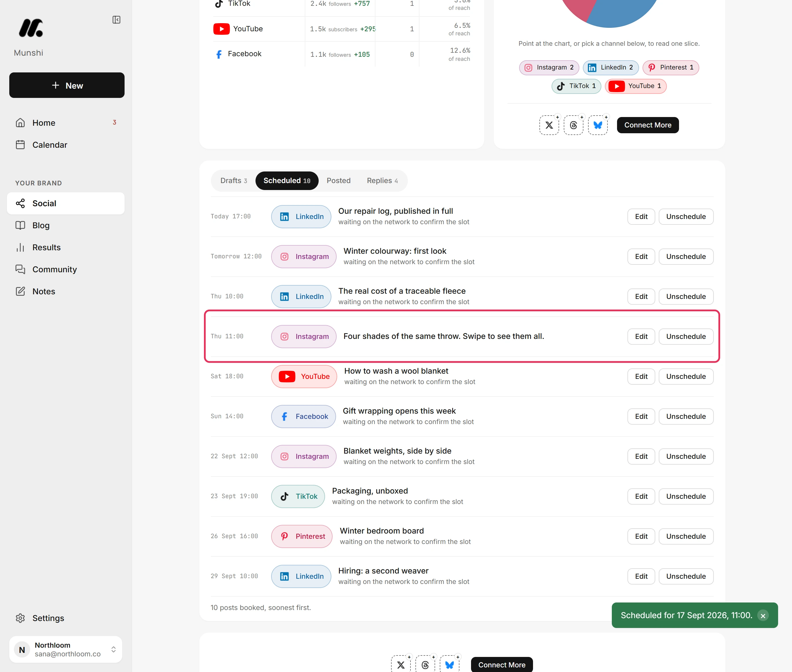Screen dimensions: 792x672
Task: Switch to Posted tab
Action: click(x=339, y=180)
